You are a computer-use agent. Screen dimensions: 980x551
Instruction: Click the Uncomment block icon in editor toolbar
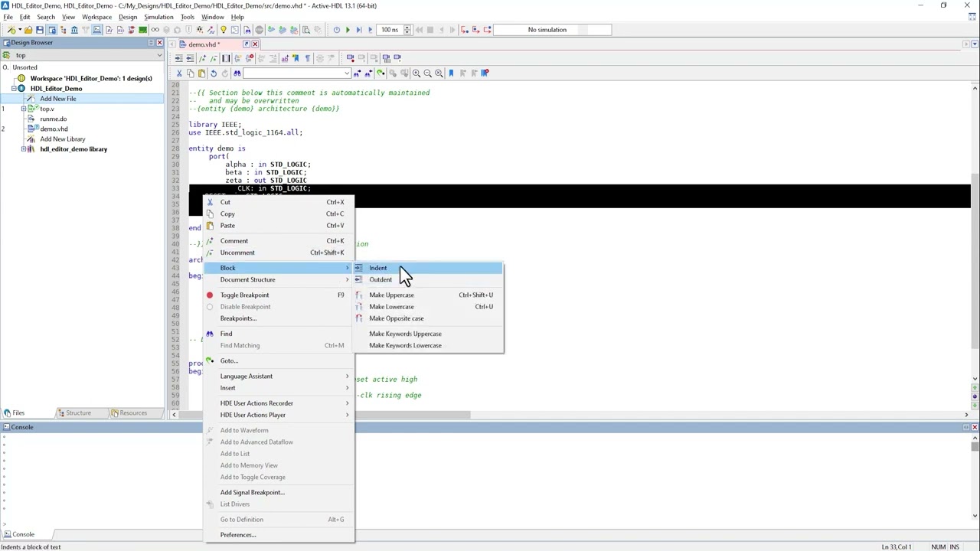pyautogui.click(x=214, y=58)
